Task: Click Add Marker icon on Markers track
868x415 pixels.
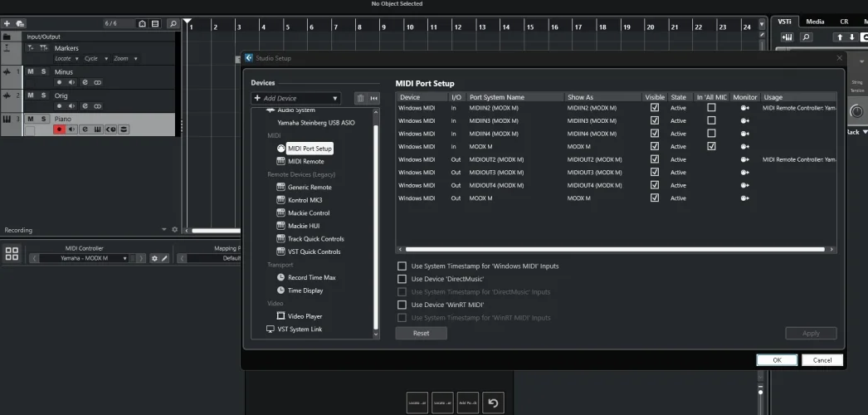Action: coord(31,48)
